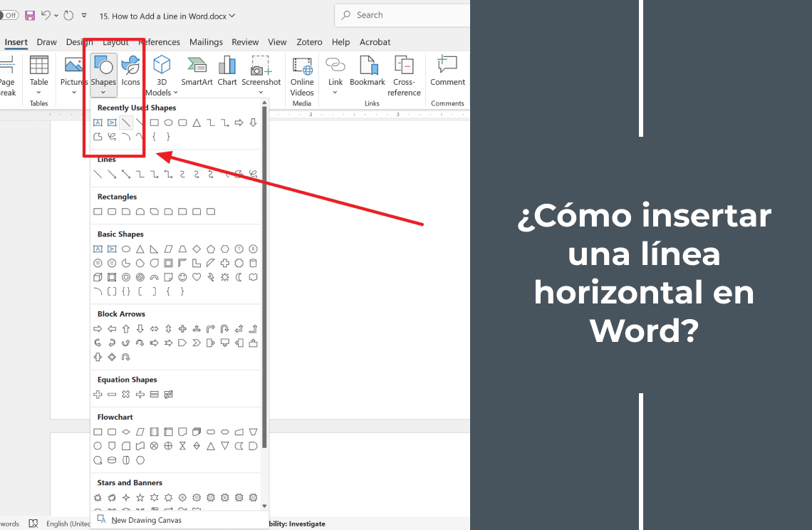Add a Bookmark
This screenshot has width=812, height=530.
click(367, 71)
